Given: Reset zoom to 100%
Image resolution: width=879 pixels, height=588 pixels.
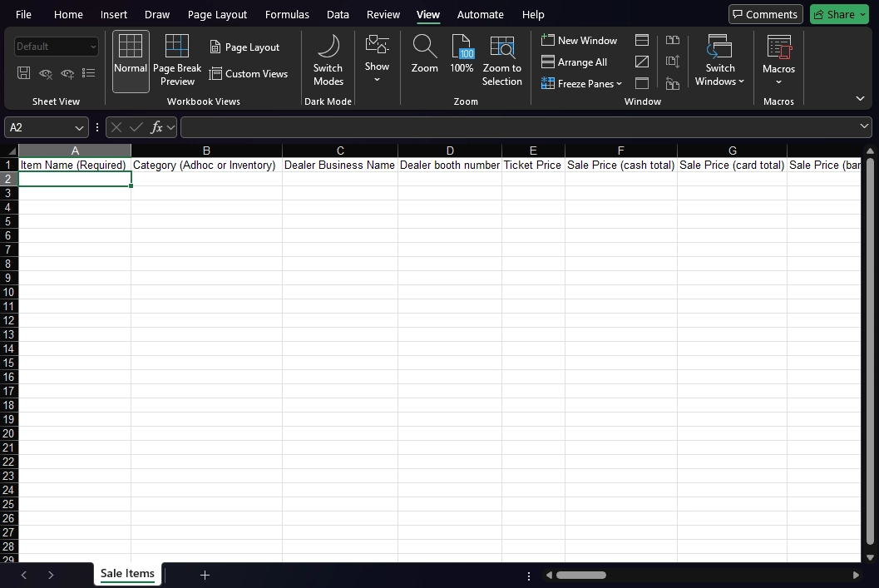Looking at the screenshot, I should [462, 54].
